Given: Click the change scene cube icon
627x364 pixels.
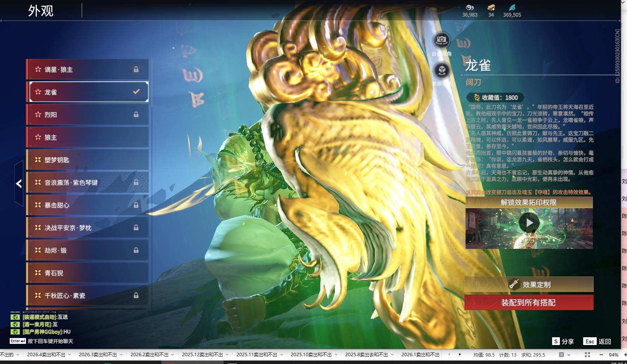Looking at the screenshot, I should (442, 71).
